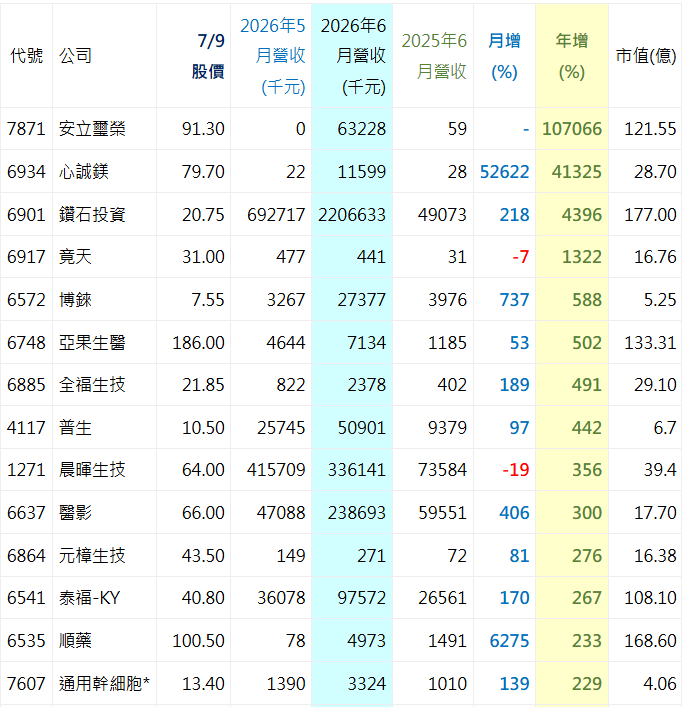Click the 2025年6 月營收 column header
This screenshot has height=707, width=682.
pyautogui.click(x=434, y=56)
